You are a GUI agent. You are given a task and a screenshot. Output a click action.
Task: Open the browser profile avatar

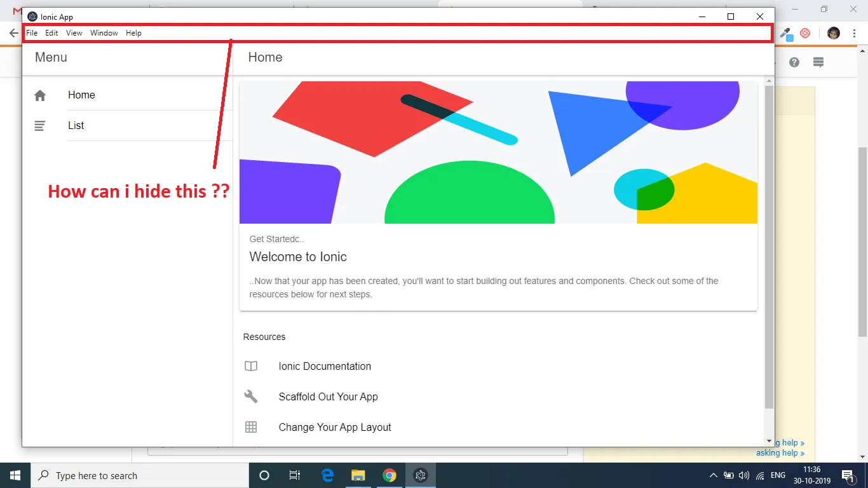click(834, 33)
